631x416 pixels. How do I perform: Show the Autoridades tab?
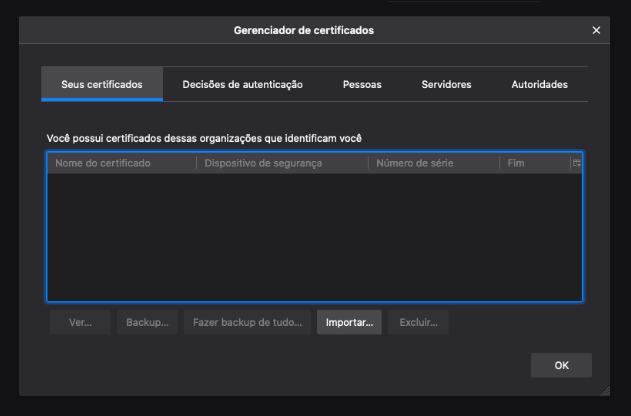pos(539,85)
